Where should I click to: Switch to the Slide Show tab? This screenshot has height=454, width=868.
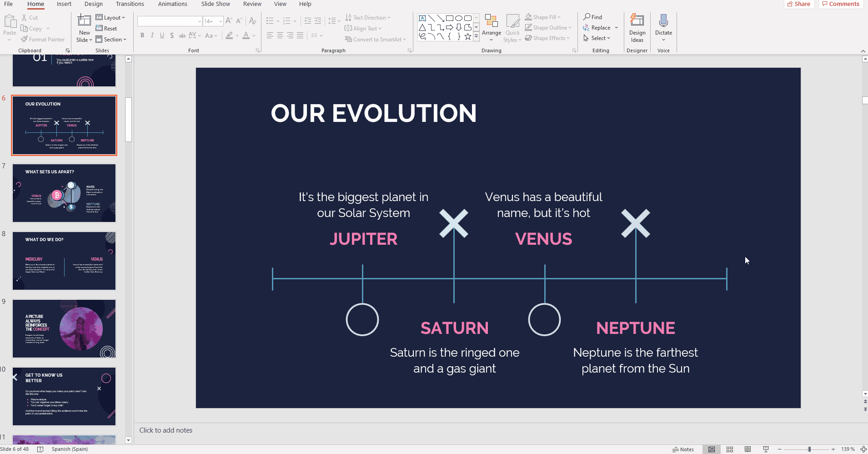[216, 4]
